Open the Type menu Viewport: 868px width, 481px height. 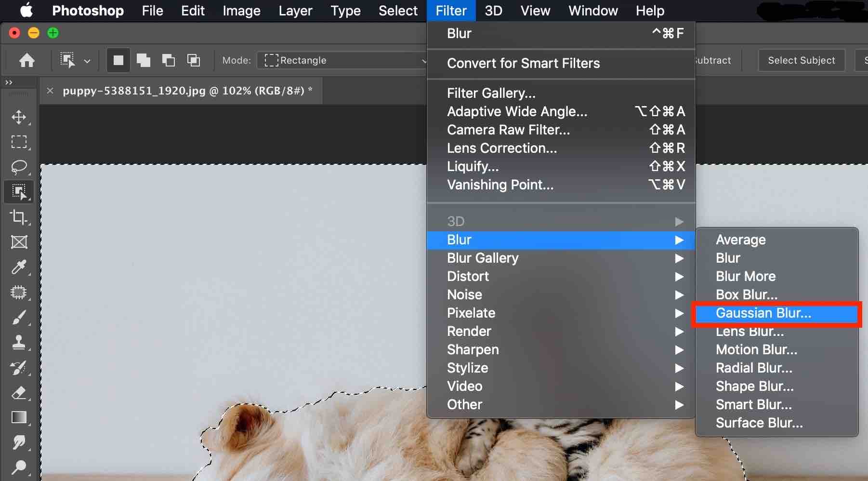(345, 11)
